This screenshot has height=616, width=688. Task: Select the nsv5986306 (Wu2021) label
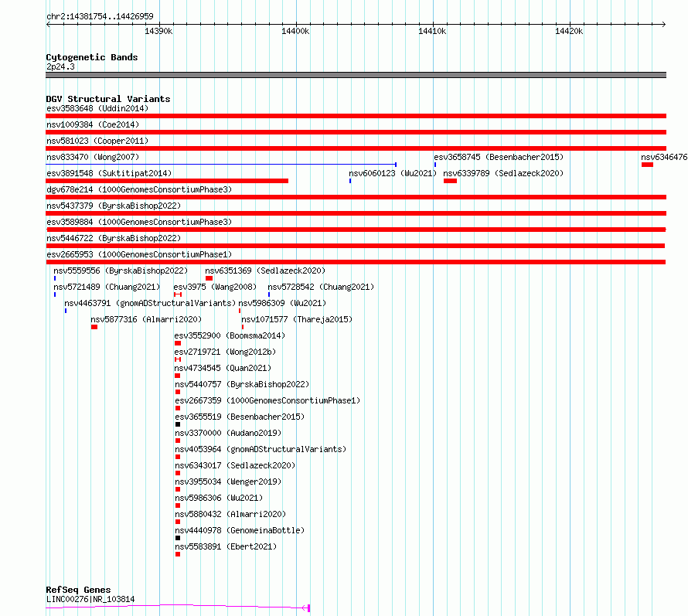[x=219, y=498]
